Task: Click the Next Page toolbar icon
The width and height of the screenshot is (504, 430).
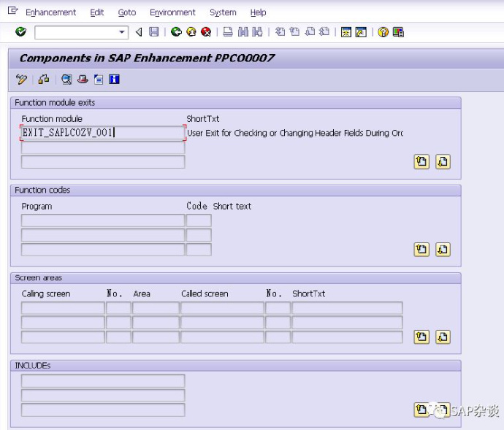Action: (x=310, y=32)
